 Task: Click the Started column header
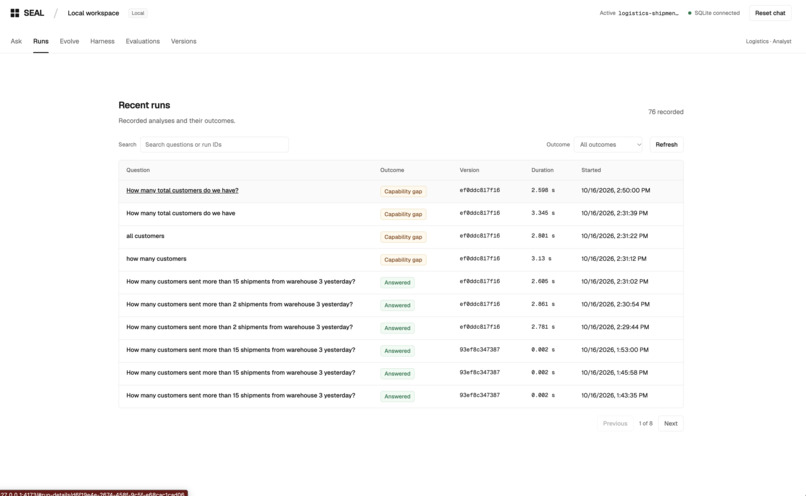tap(591, 170)
